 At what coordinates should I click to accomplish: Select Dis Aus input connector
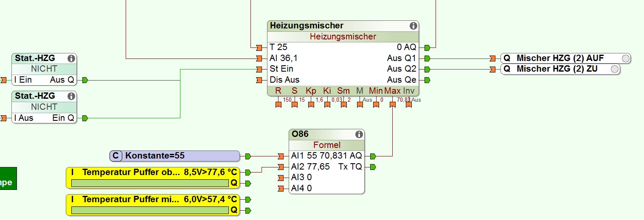(x=259, y=80)
